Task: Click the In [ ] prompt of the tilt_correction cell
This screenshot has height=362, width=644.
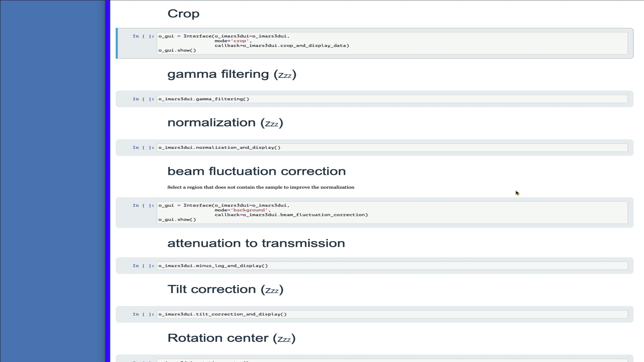Action: tap(143, 314)
